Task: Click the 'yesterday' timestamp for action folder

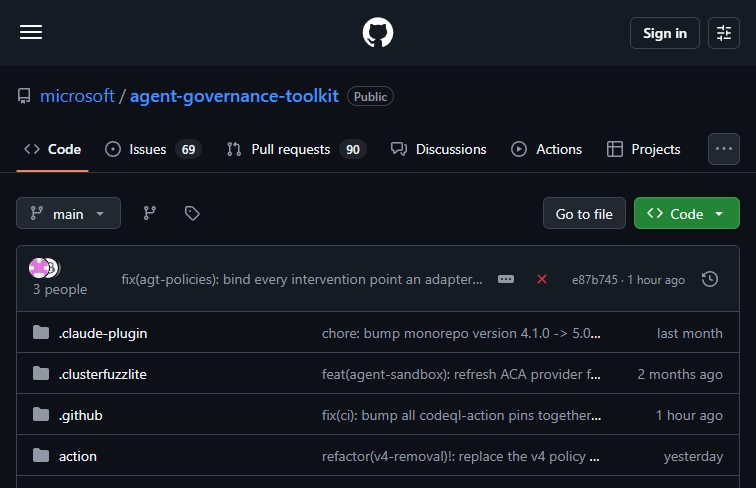Action: [x=693, y=457]
